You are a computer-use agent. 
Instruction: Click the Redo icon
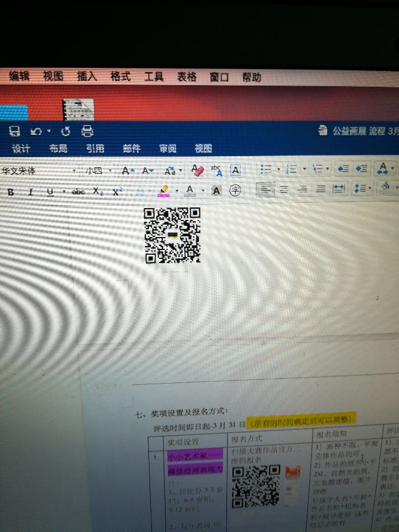[66, 131]
